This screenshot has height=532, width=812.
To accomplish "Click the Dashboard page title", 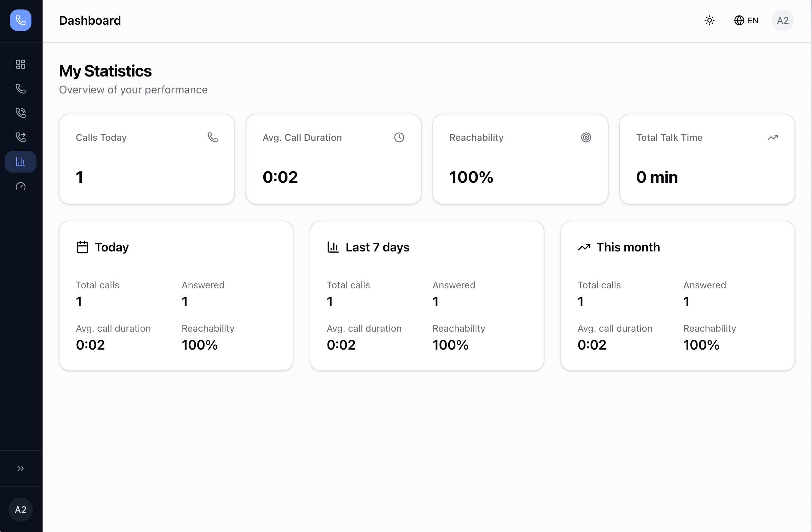I will click(90, 21).
